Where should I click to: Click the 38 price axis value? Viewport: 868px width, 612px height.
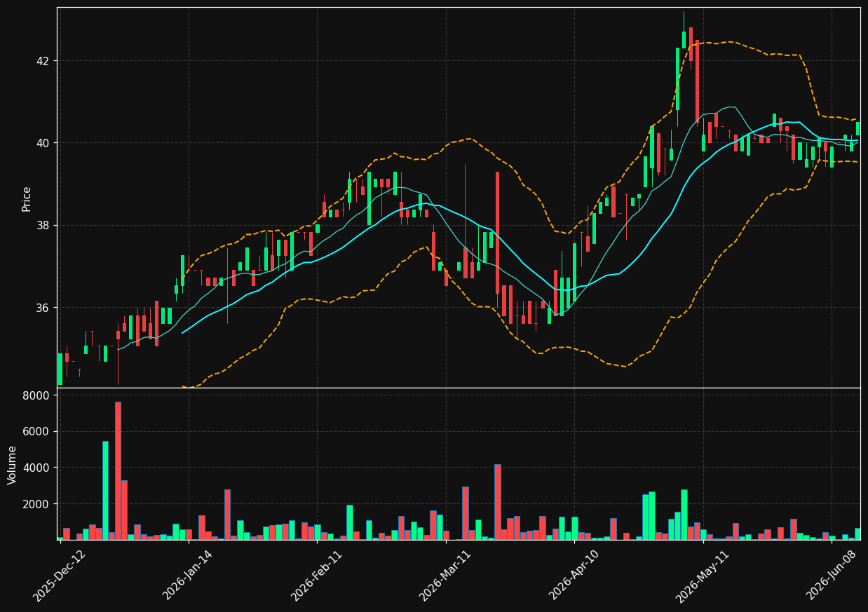(43, 226)
